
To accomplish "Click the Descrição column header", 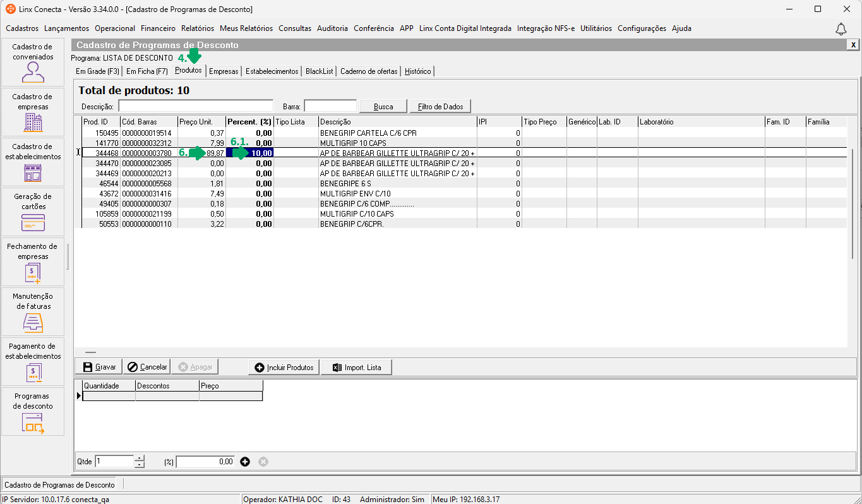I will point(397,122).
